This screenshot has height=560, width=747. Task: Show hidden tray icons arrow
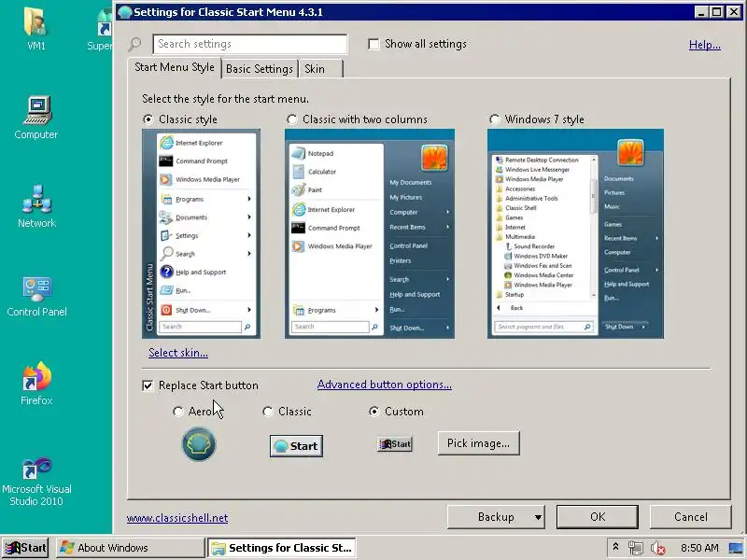tap(615, 547)
